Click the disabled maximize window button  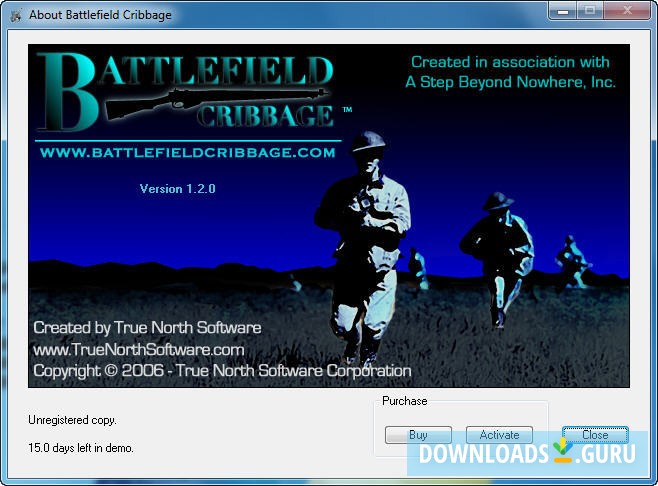(590, 10)
